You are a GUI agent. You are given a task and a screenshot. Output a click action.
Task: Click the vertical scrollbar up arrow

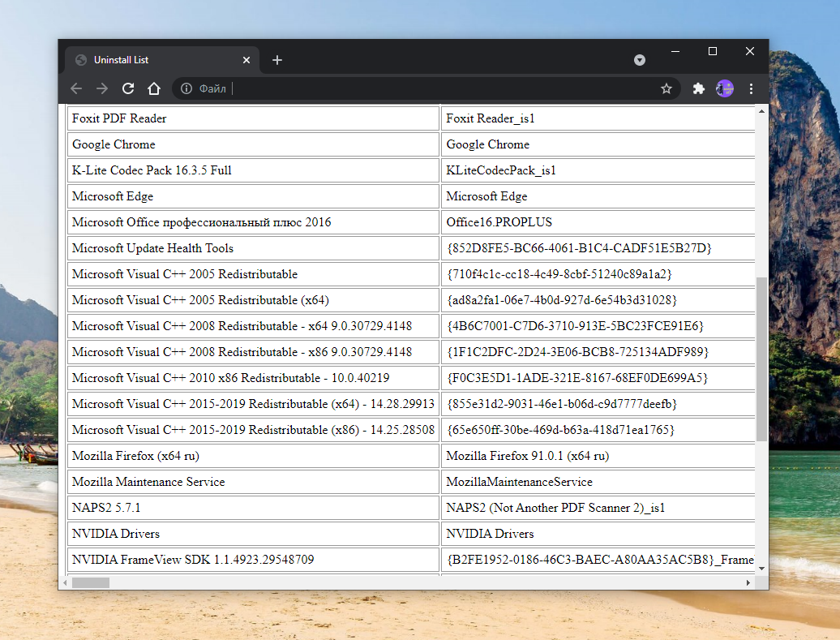pos(761,111)
